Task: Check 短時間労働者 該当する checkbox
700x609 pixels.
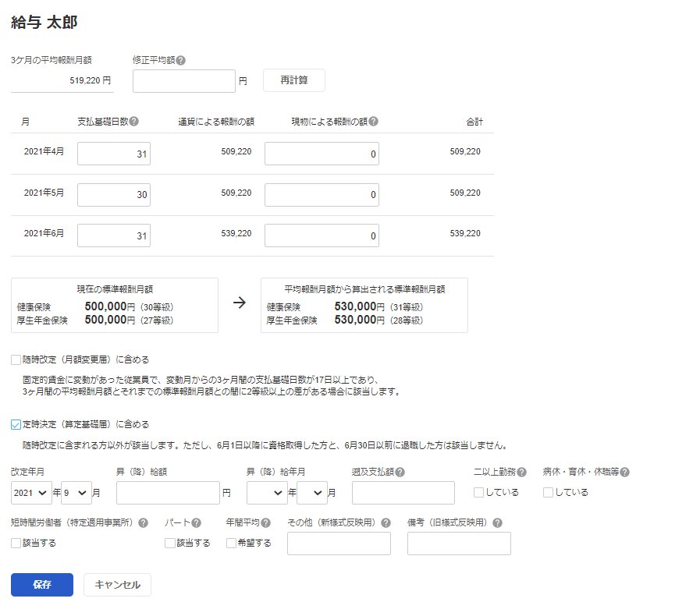Action: 16,543
